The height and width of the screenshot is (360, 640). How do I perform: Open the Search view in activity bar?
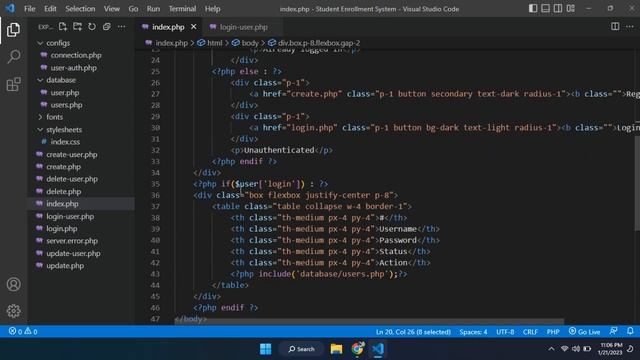pos(13,57)
